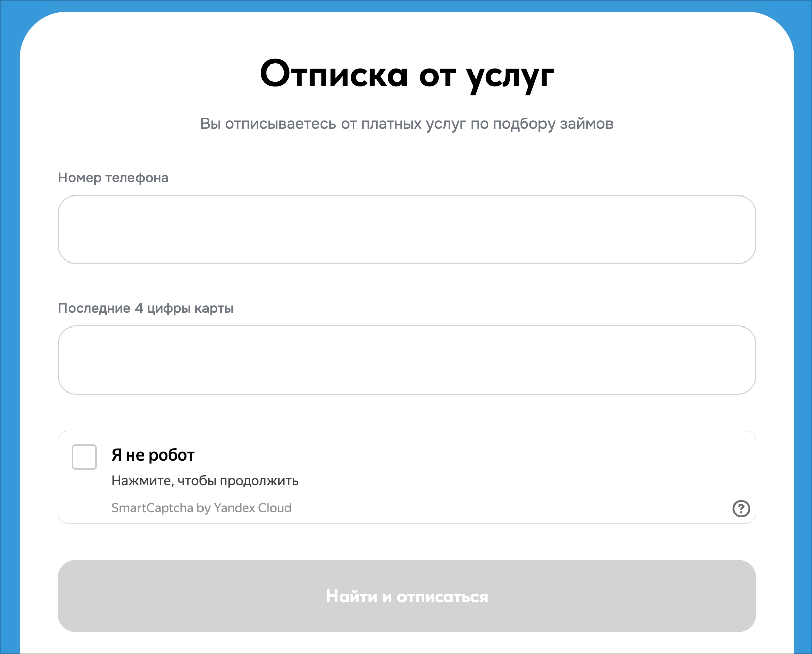Check the Я не робот checkbox
The image size is (812, 654).
click(x=84, y=457)
